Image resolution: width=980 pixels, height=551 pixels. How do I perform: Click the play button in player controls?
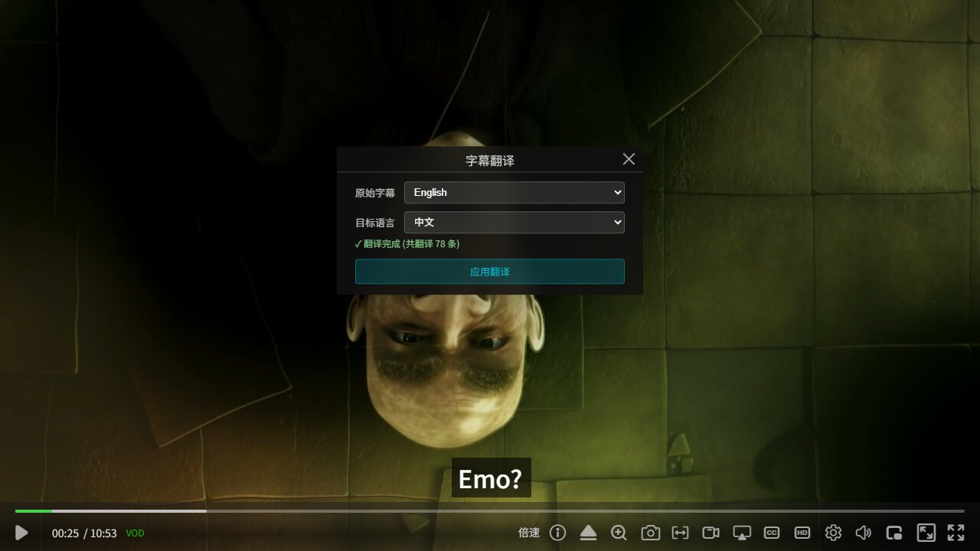tap(21, 533)
